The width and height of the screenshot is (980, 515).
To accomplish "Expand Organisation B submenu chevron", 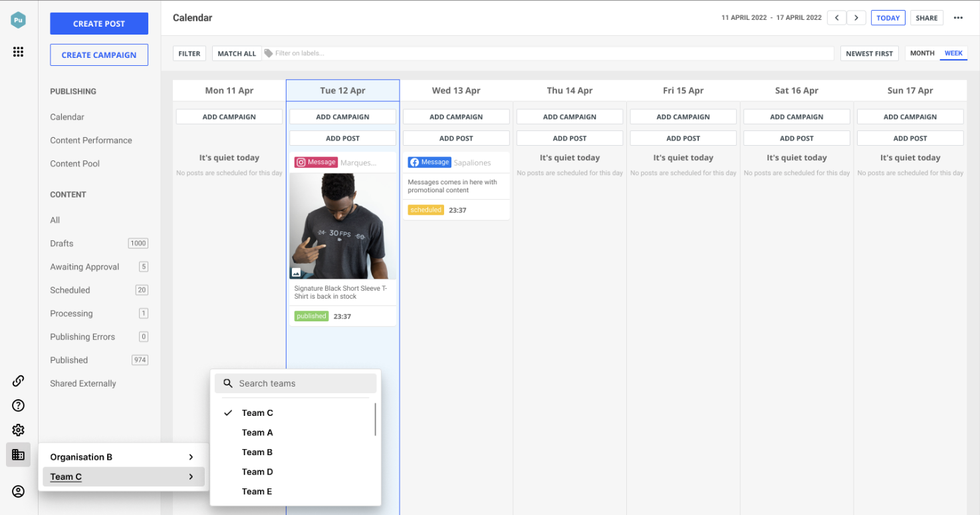I will 191,457.
